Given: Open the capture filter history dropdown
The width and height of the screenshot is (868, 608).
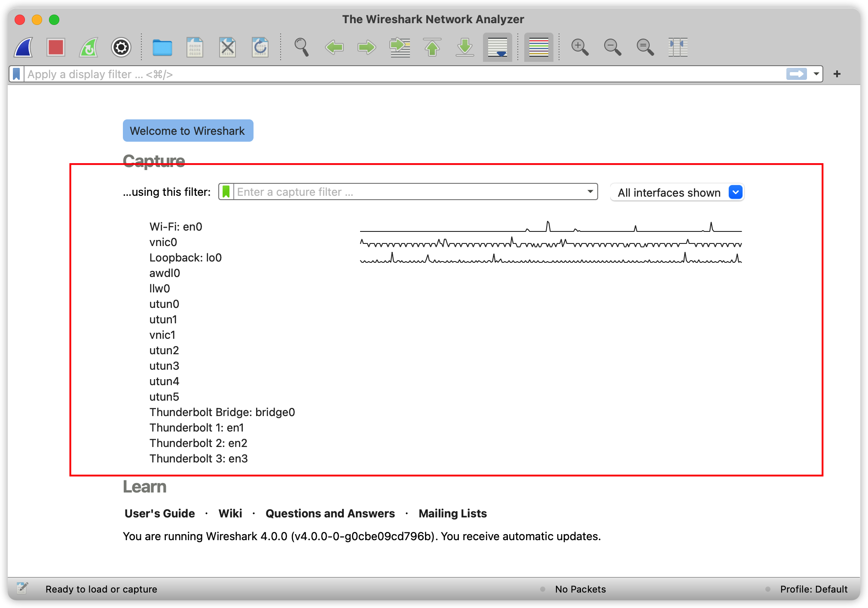Looking at the screenshot, I should pyautogui.click(x=590, y=192).
